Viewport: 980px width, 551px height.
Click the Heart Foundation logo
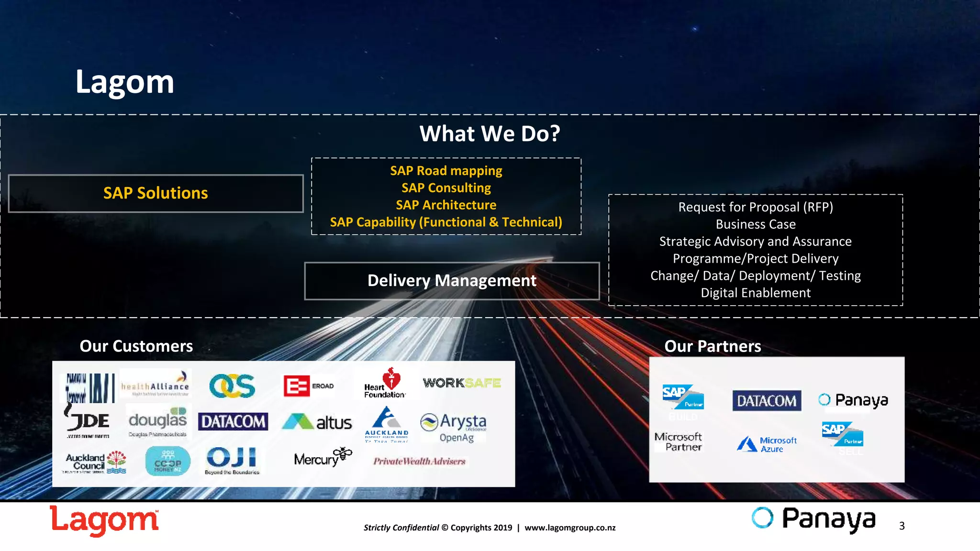(385, 384)
